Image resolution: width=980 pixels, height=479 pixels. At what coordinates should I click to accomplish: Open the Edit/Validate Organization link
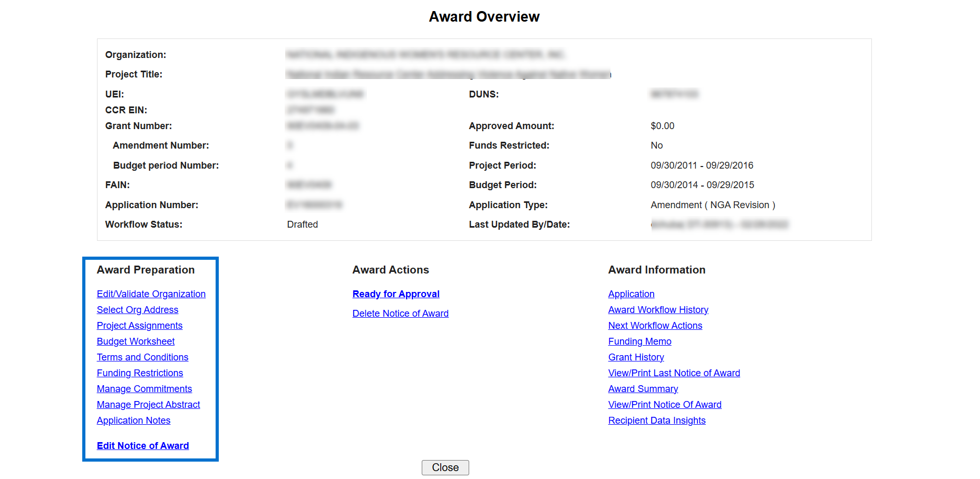pyautogui.click(x=151, y=294)
